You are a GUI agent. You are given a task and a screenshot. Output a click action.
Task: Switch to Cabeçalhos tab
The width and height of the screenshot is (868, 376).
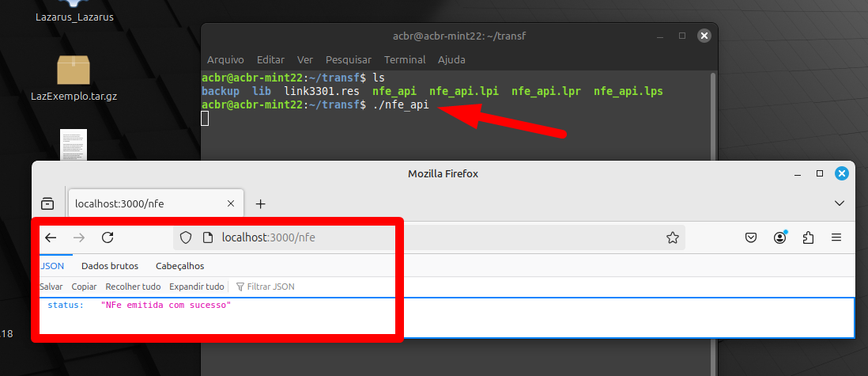point(180,266)
